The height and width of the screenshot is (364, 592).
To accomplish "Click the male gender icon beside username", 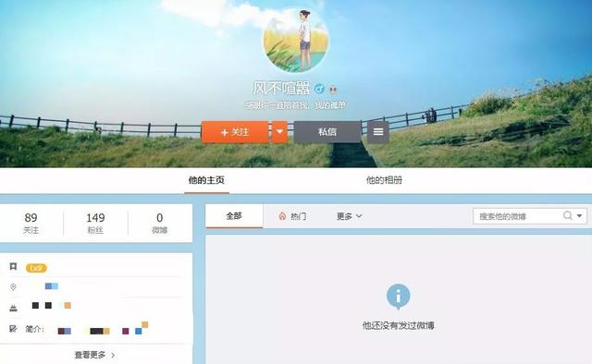I will coord(319,89).
